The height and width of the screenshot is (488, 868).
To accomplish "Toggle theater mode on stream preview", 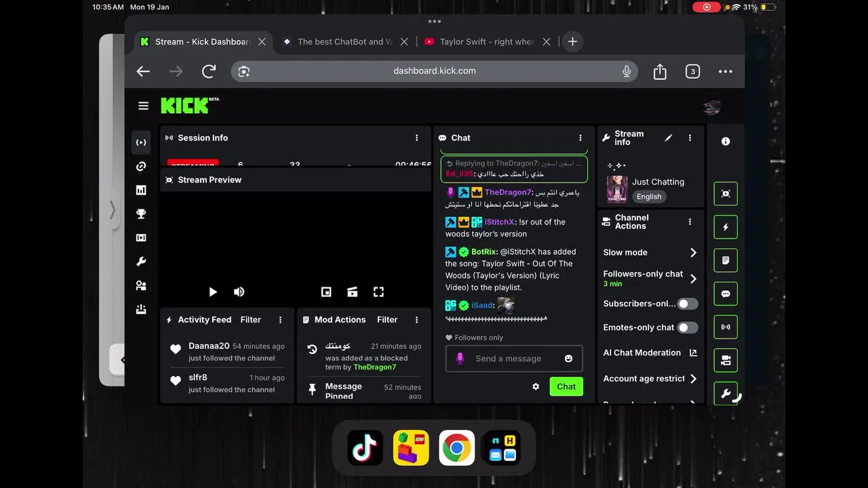I will pos(352,292).
